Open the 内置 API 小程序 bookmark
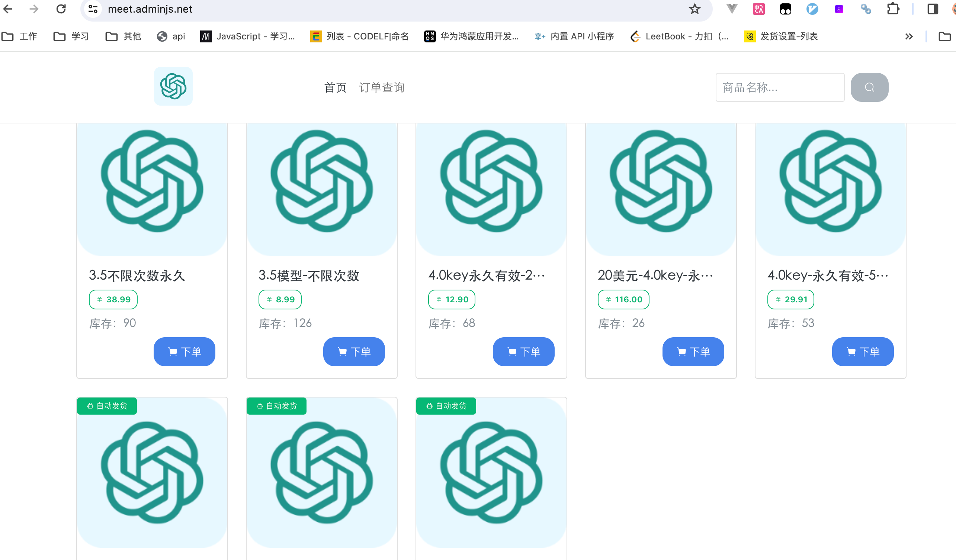The image size is (956, 560). coord(574,36)
